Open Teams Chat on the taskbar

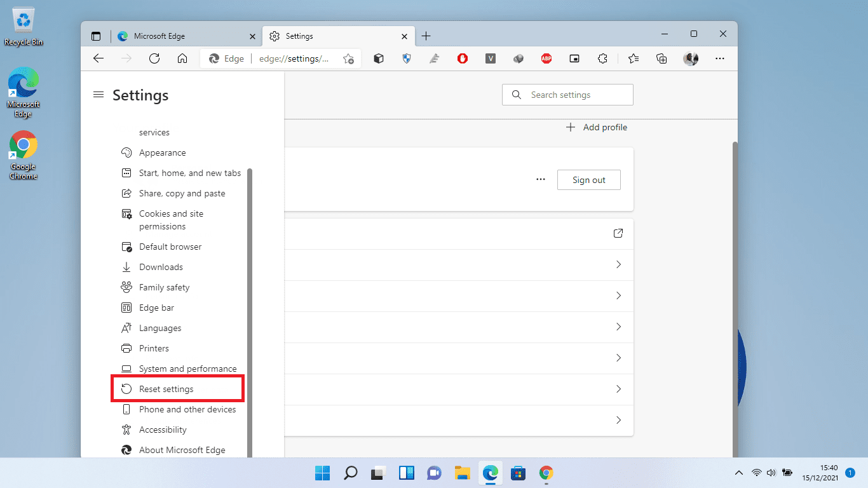pos(435,473)
